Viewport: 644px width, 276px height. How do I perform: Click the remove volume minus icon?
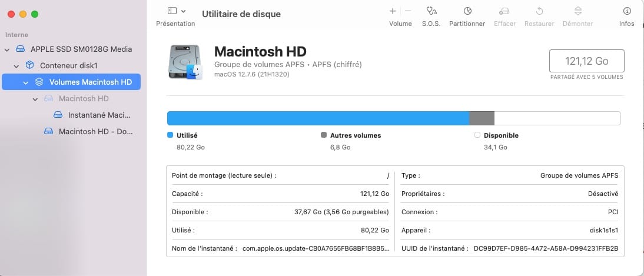click(408, 11)
